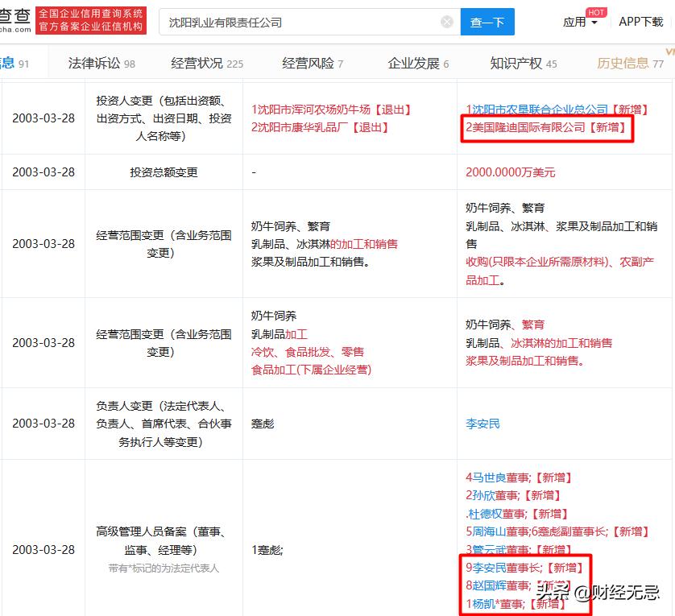Click the red 官方备案企业征信机构 certification badge
The width and height of the screenshot is (675, 616).
[x=91, y=27]
